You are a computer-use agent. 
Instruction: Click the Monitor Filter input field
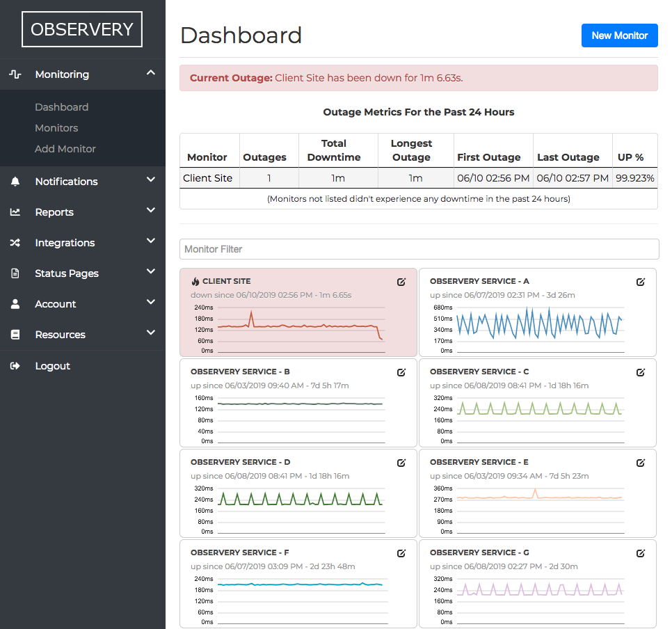click(x=419, y=249)
